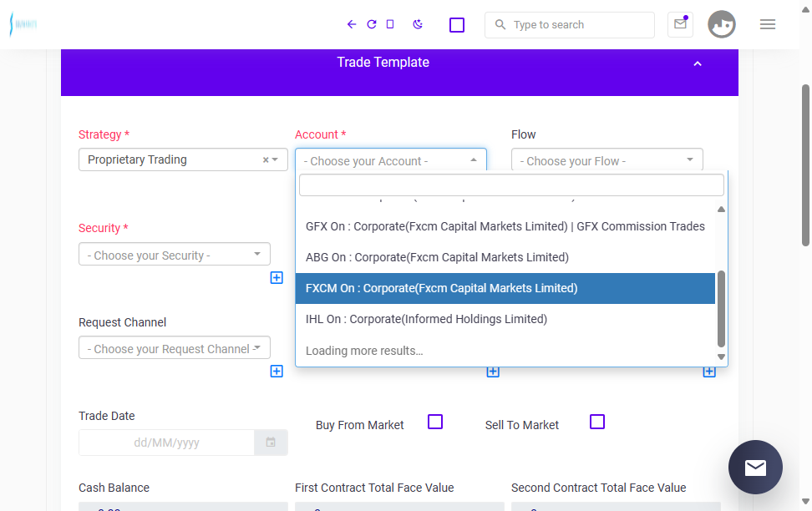Image resolution: width=812 pixels, height=511 pixels.
Task: Click the Trade Date input field
Action: click(x=167, y=443)
